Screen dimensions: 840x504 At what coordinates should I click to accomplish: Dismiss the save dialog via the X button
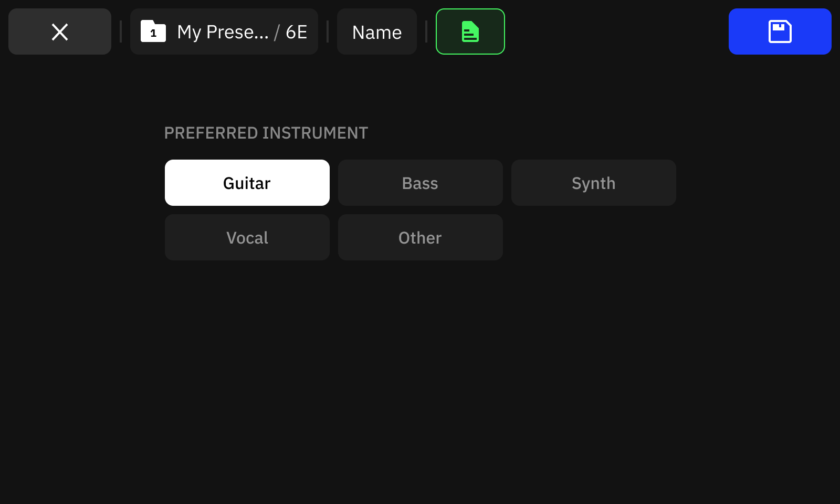click(60, 31)
